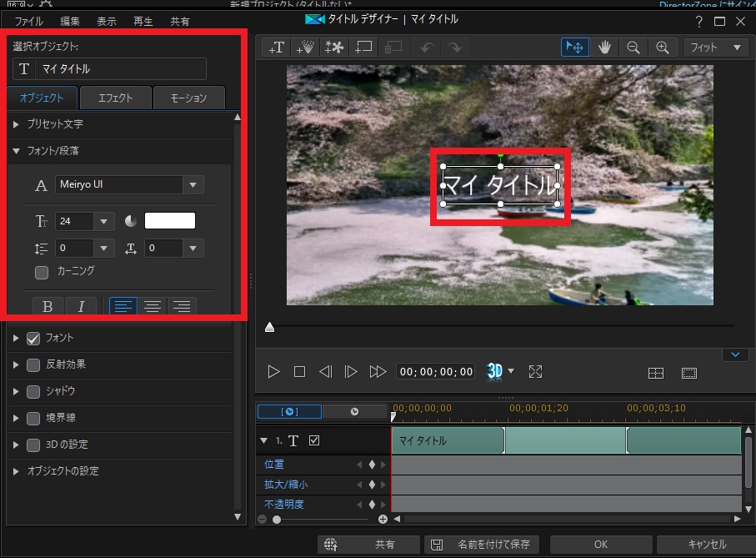Click the zoom in magnifier icon
Screen dimensions: 756x558
click(662, 48)
